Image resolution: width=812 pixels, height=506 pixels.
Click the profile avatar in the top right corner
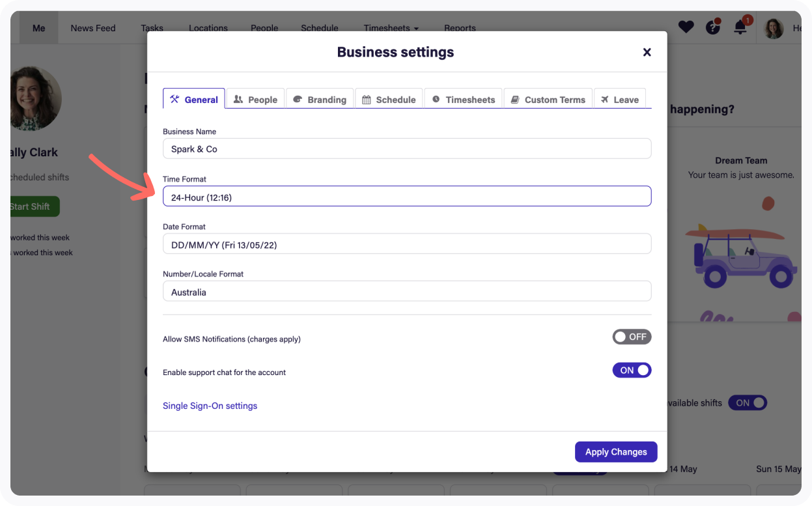pos(773,27)
